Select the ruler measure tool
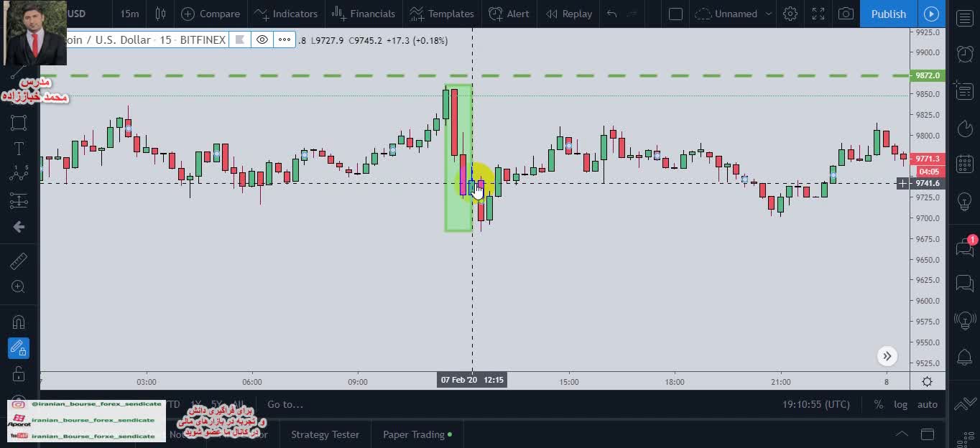 click(19, 261)
